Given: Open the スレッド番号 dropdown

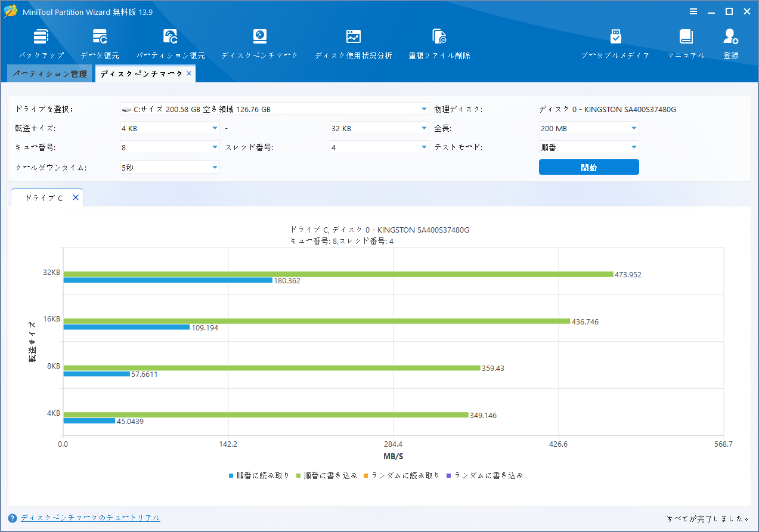Looking at the screenshot, I should click(379, 147).
